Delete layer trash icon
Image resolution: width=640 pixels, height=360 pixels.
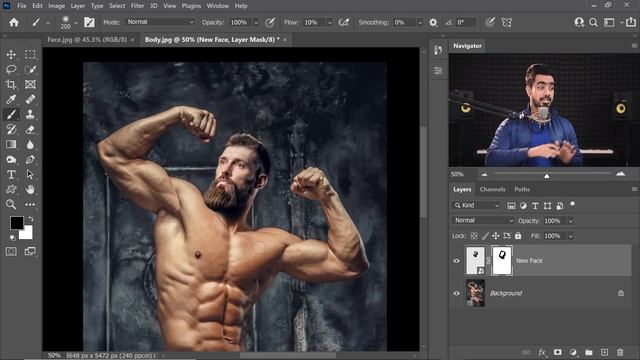tap(620, 352)
